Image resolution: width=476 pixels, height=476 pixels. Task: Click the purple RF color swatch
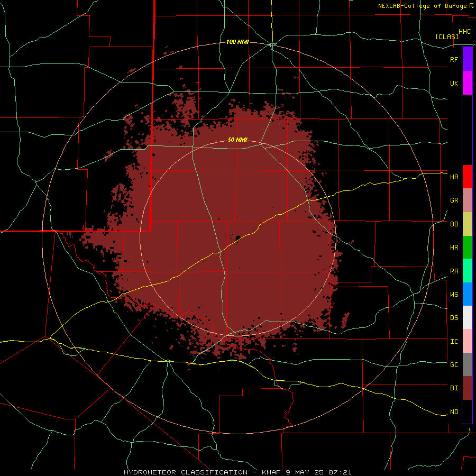coord(467,59)
